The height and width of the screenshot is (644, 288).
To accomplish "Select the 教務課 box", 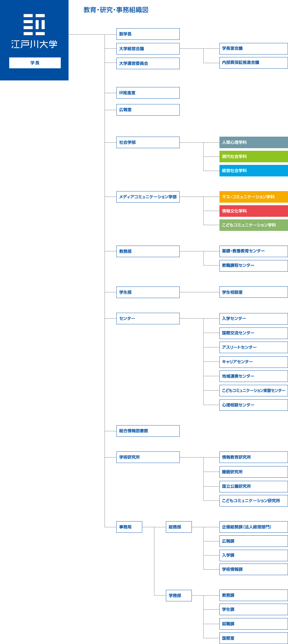I will click(x=254, y=595).
